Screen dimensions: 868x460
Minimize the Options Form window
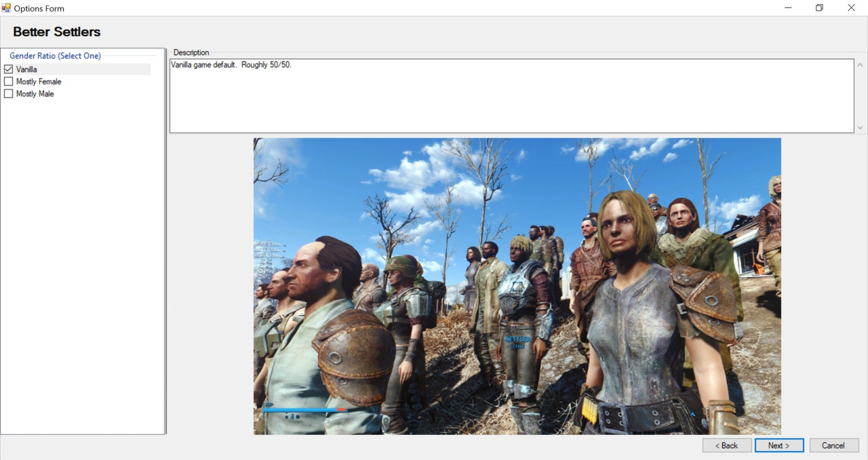(x=789, y=8)
